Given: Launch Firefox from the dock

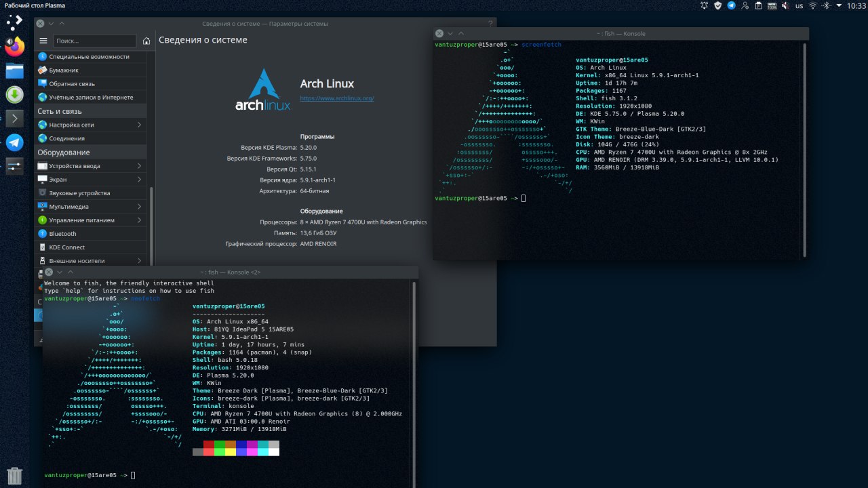Looking at the screenshot, I should pos(14,46).
